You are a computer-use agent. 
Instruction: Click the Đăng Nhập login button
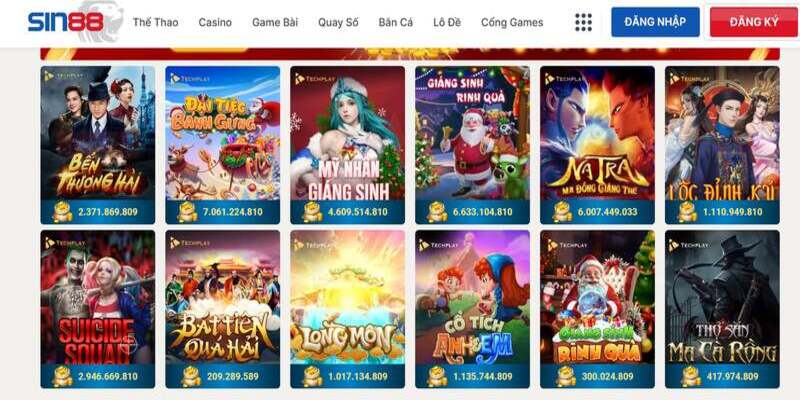pyautogui.click(x=655, y=22)
